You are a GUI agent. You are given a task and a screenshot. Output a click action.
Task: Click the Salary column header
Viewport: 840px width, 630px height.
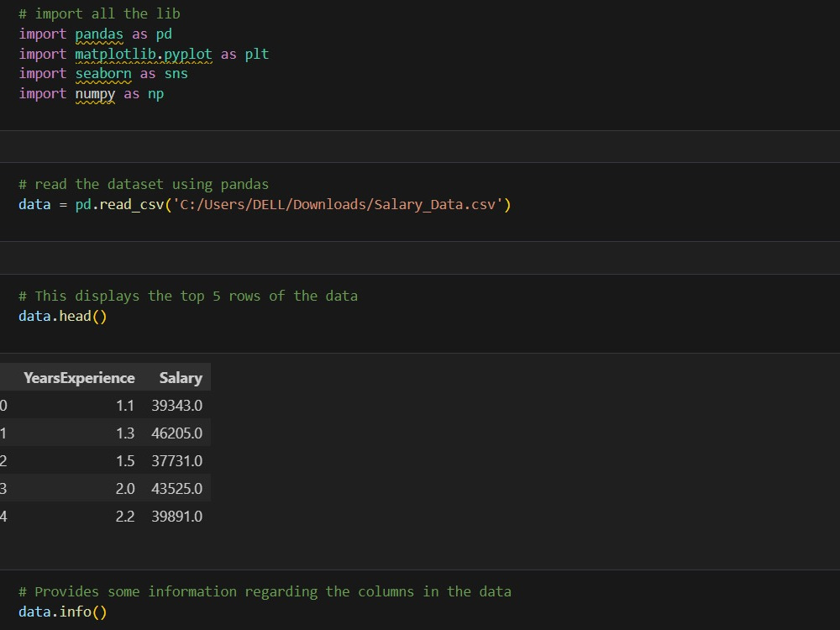pos(181,377)
